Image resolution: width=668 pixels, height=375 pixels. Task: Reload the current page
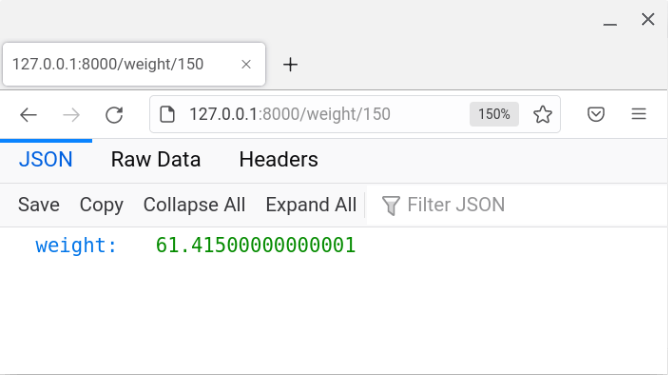(x=114, y=115)
